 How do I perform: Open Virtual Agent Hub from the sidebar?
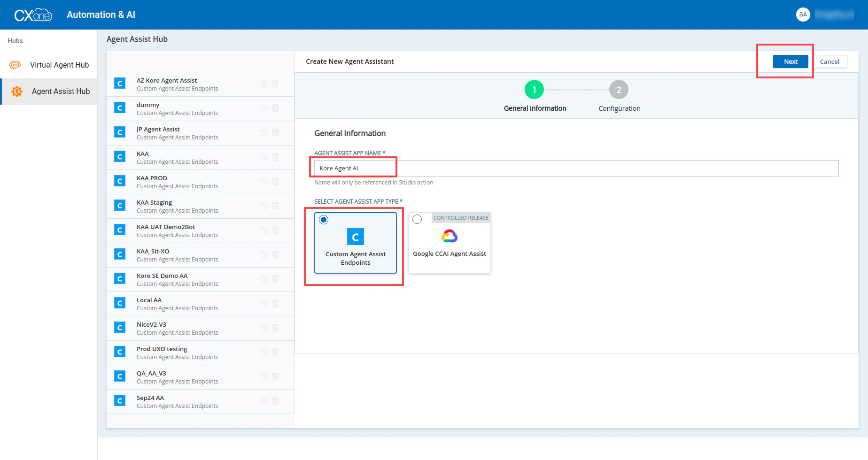[59, 65]
